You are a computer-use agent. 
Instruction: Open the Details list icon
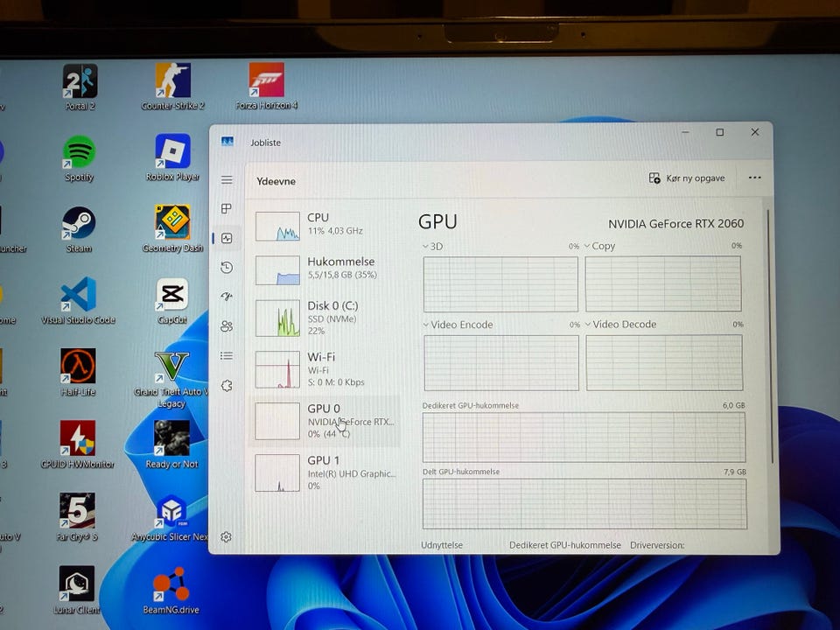(227, 356)
